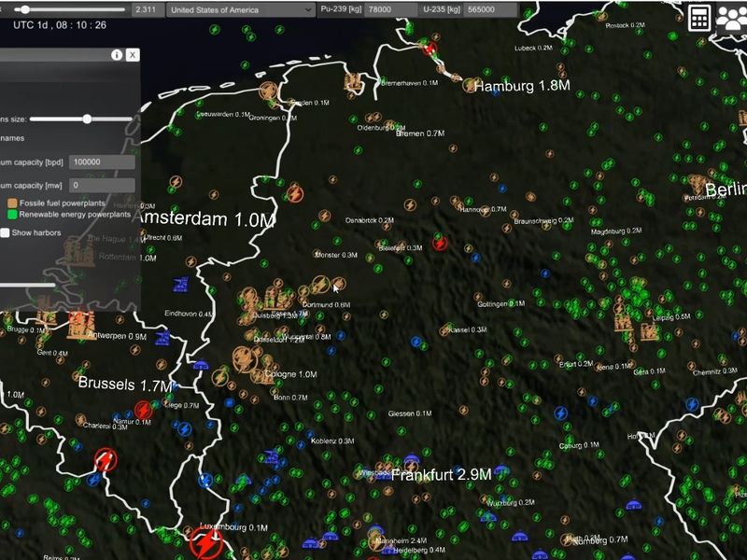
Task: Click the Bonn 0.7M city label
Action: 290,398
